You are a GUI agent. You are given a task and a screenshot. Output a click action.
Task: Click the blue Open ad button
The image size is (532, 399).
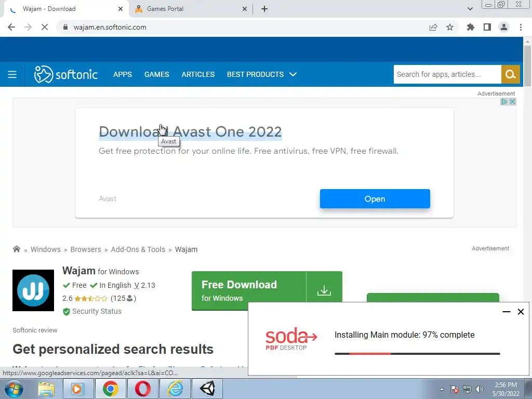tap(375, 199)
